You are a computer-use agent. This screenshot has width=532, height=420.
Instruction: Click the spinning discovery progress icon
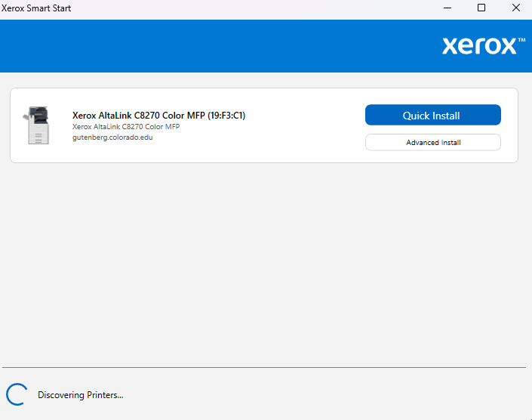16,394
